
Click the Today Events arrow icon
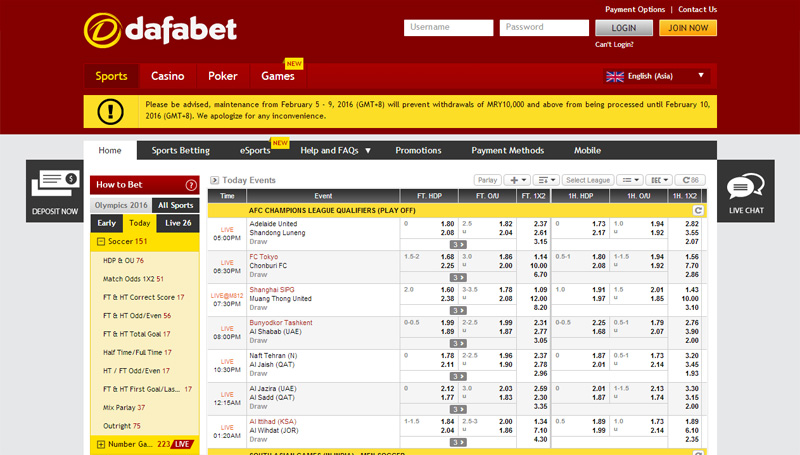pos(214,180)
